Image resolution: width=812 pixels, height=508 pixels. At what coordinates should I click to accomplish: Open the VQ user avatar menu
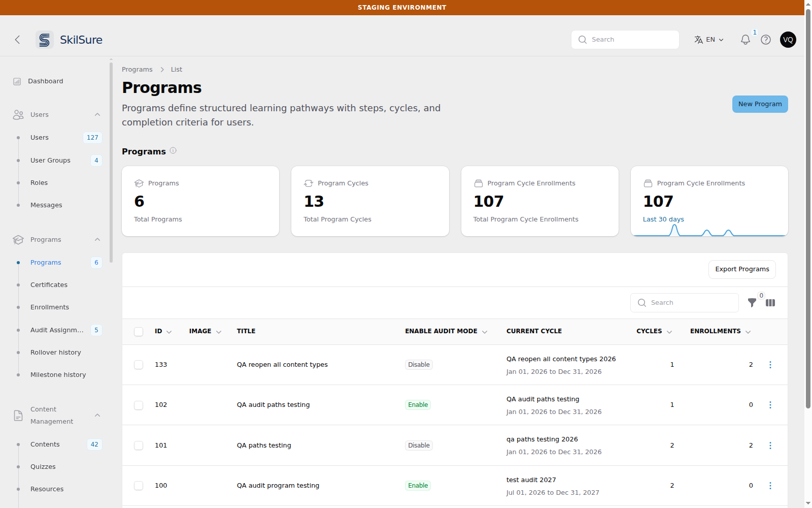(x=788, y=40)
